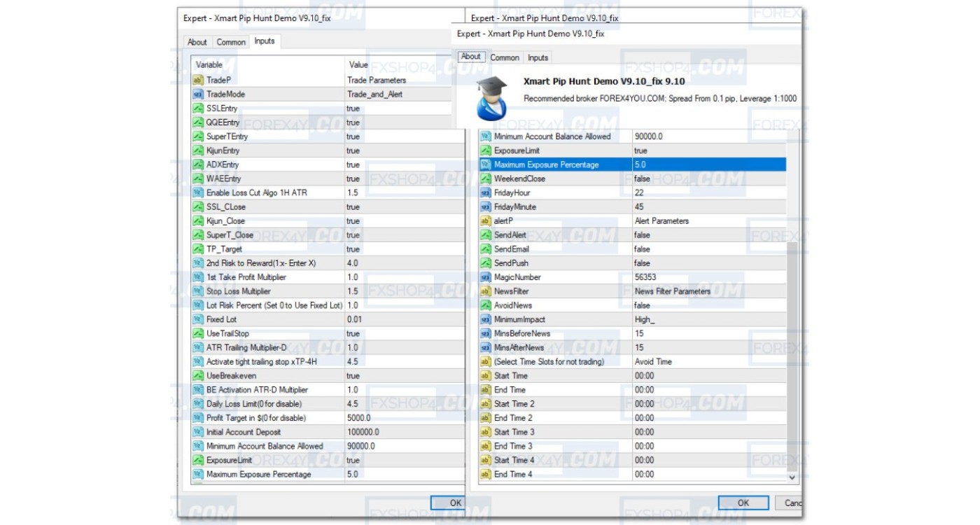Image resolution: width=980 pixels, height=525 pixels.
Task: Click the NewsFilter string type icon
Action: [485, 291]
